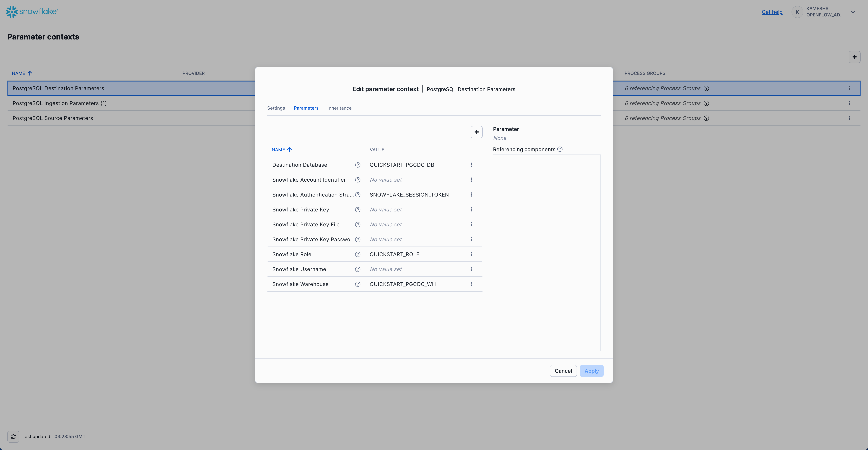868x450 pixels.
Task: Open the Get help link
Action: [x=772, y=12]
